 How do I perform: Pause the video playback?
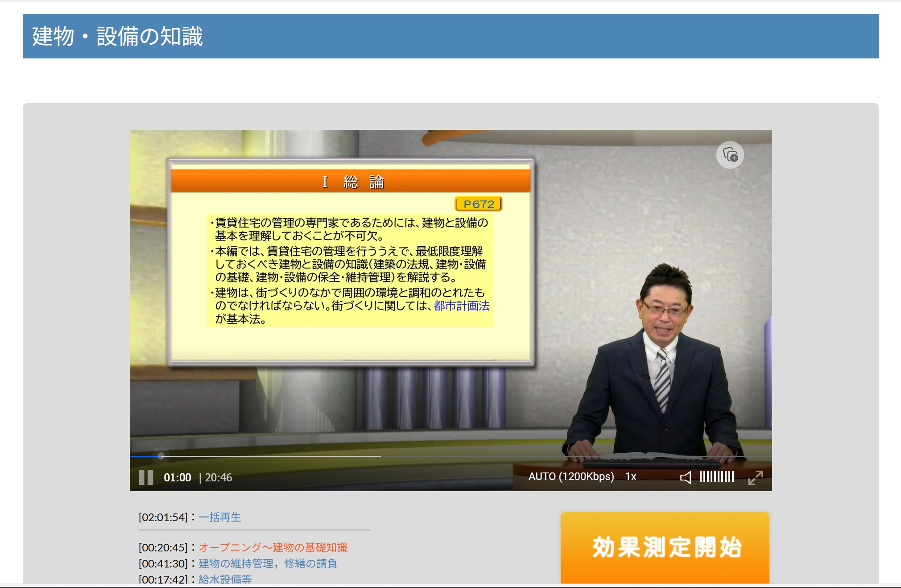tap(146, 477)
